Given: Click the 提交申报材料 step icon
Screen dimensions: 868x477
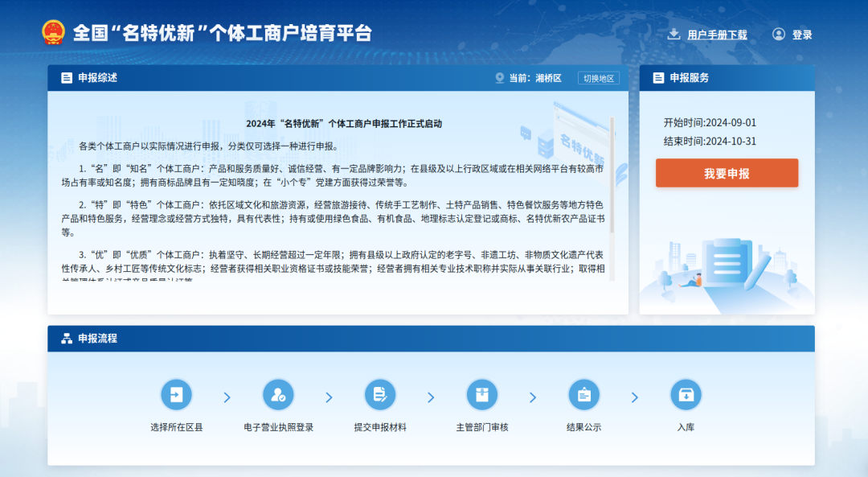Looking at the screenshot, I should 380,395.
